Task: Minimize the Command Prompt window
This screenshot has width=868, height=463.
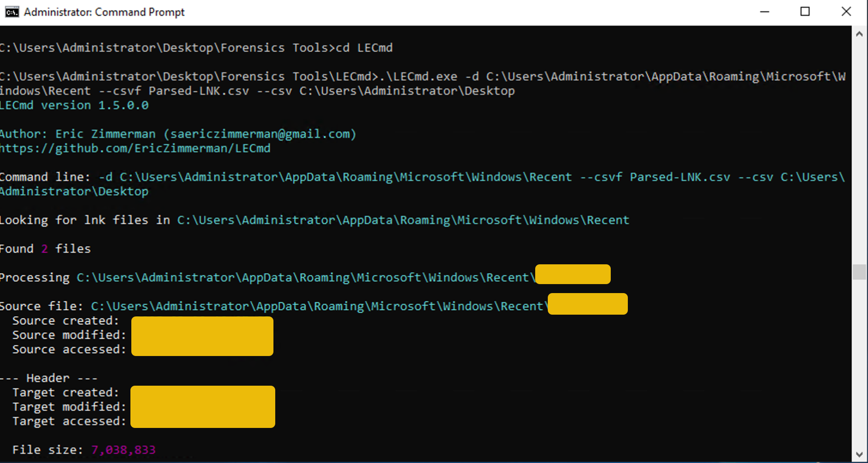Action: pos(765,12)
